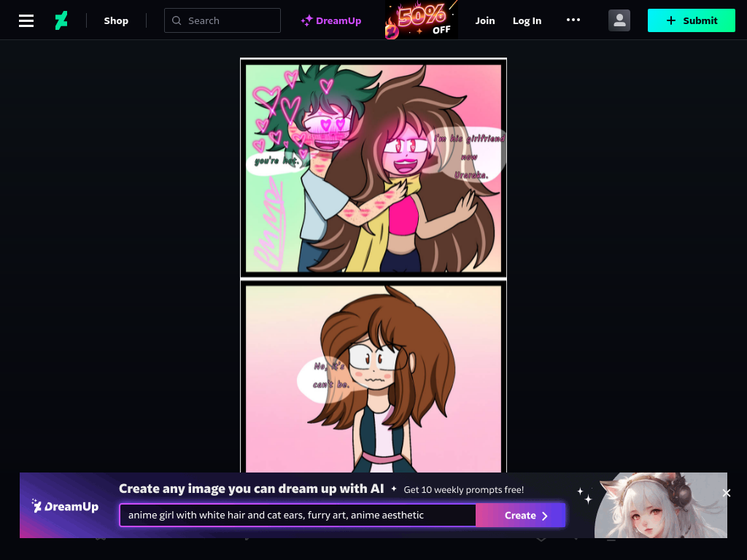Screen dimensions: 747x560
Task: Click the Join link
Action: point(485,20)
